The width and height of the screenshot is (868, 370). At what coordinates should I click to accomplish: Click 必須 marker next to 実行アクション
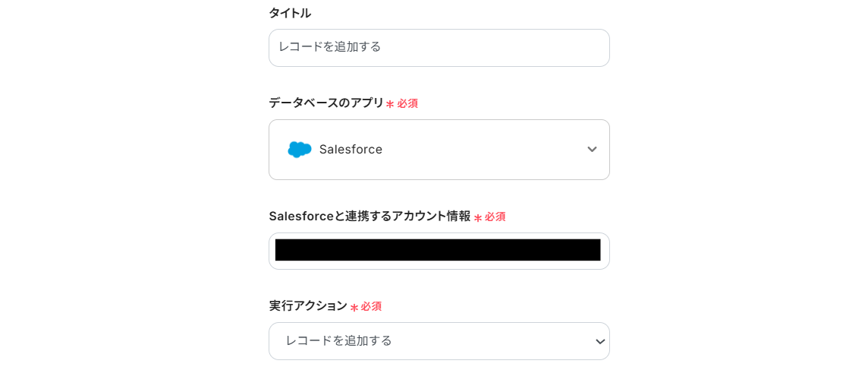[371, 306]
